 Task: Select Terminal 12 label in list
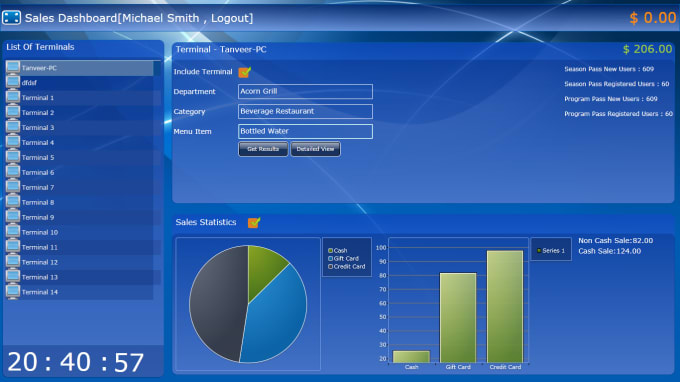coord(40,262)
